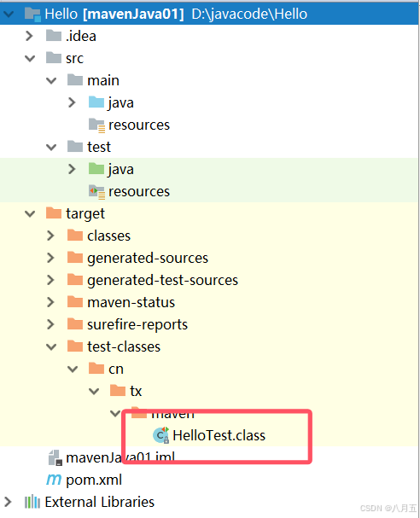Click the classes orange folder icon
The width and height of the screenshot is (420, 518).
point(75,235)
